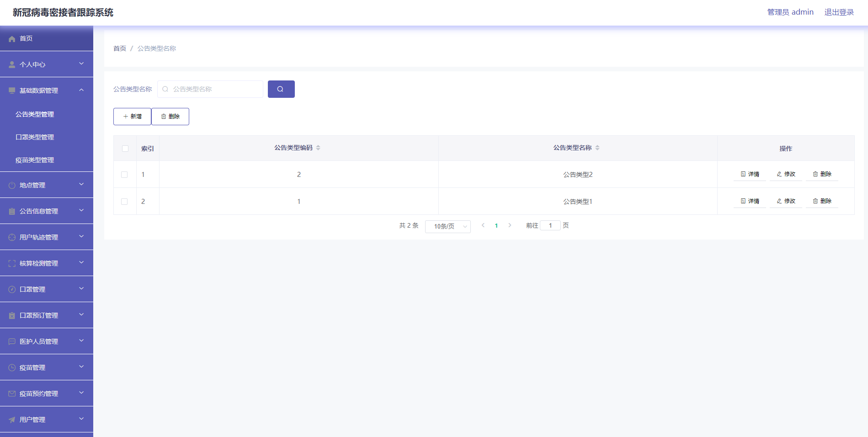Image resolution: width=868 pixels, height=437 pixels.
Task: Click 退出登录 link
Action: tap(839, 12)
